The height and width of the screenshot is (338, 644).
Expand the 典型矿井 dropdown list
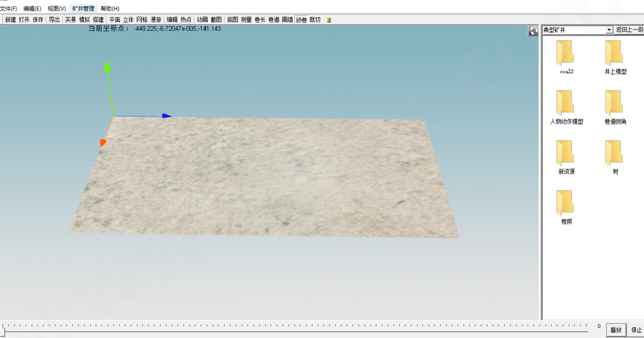(609, 30)
